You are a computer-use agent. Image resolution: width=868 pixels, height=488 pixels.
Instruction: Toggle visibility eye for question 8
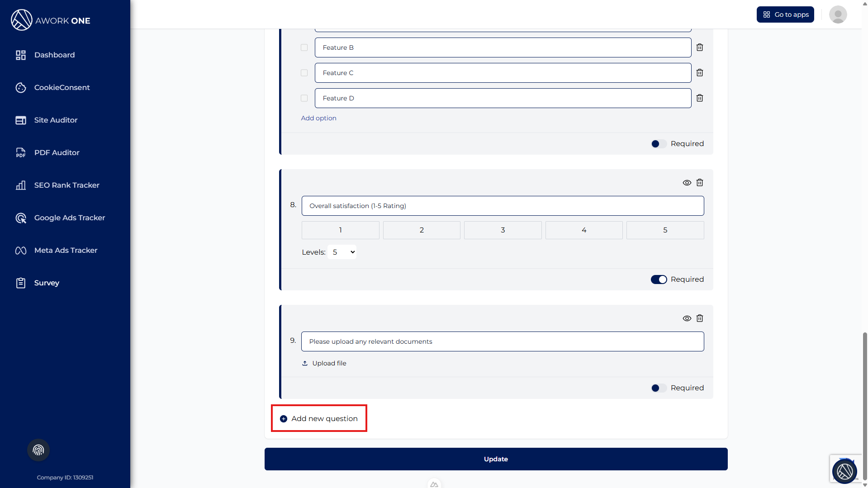pyautogui.click(x=687, y=183)
